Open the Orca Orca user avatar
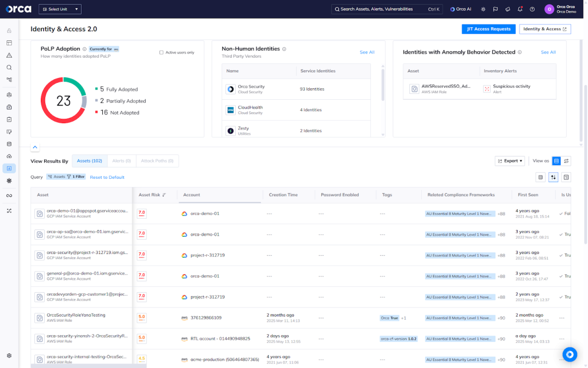This screenshot has width=588, height=368. click(x=549, y=9)
